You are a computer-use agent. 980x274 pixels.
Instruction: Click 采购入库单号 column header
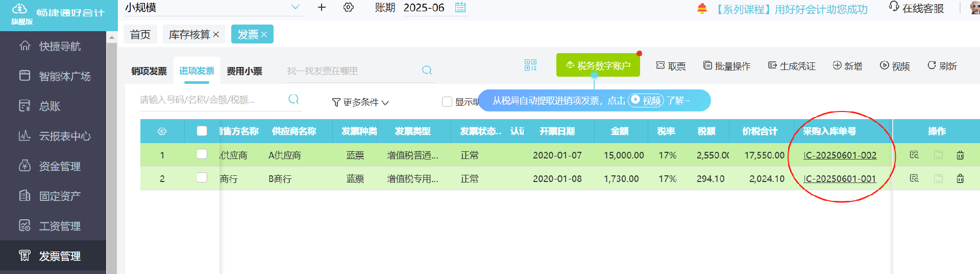(x=829, y=131)
